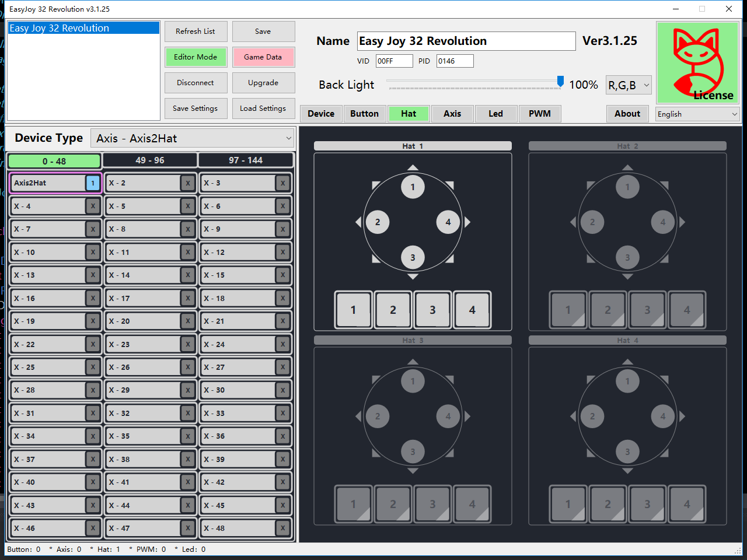Open the R,G,B backlight color dropdown

[629, 85]
